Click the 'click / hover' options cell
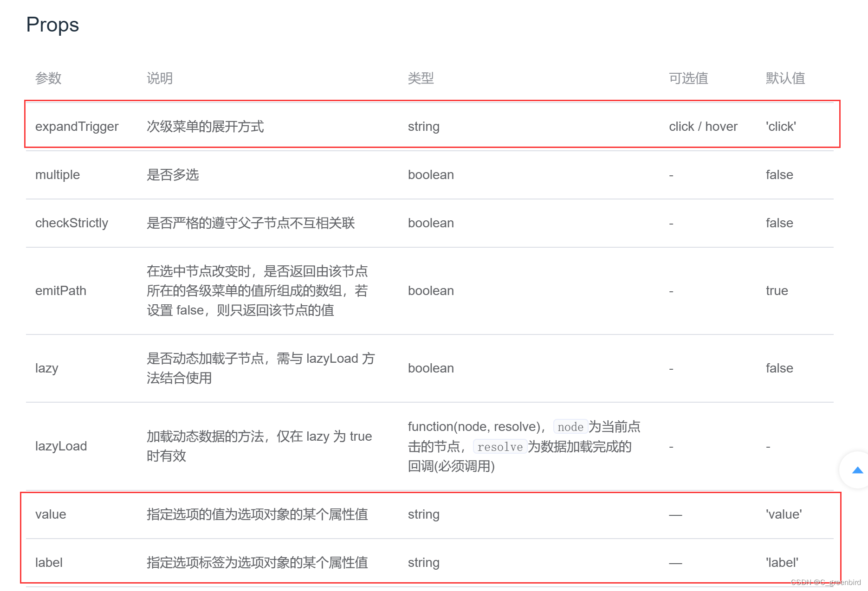868x591 pixels. click(703, 127)
